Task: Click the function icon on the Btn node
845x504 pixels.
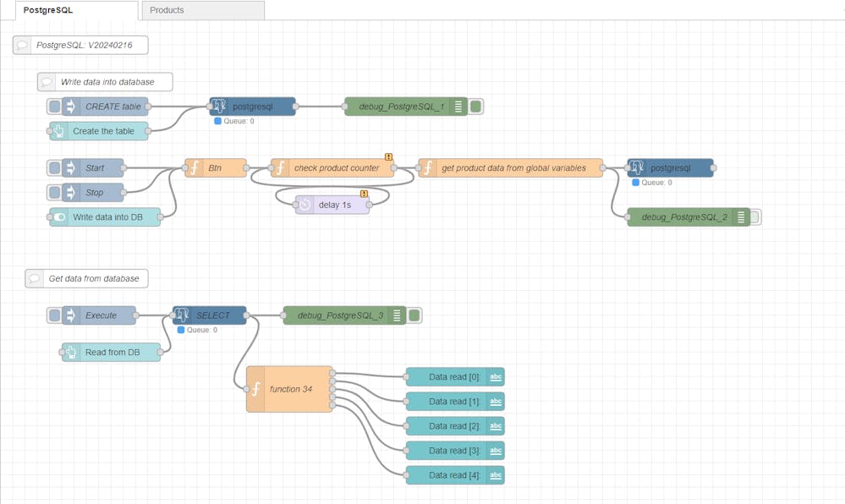Action: click(x=195, y=167)
